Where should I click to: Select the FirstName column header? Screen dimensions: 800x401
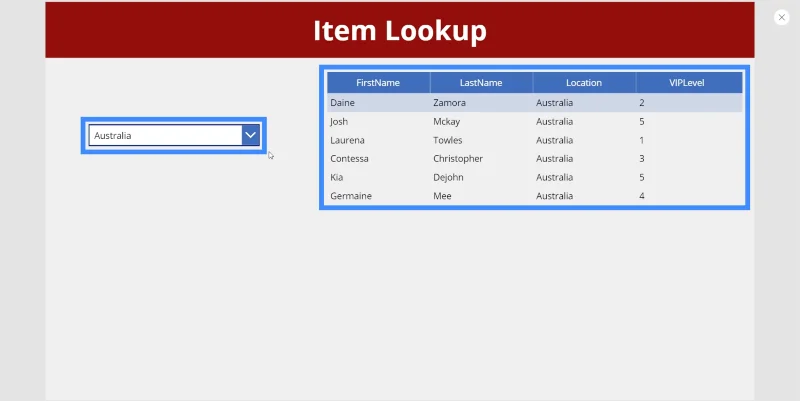[378, 83]
